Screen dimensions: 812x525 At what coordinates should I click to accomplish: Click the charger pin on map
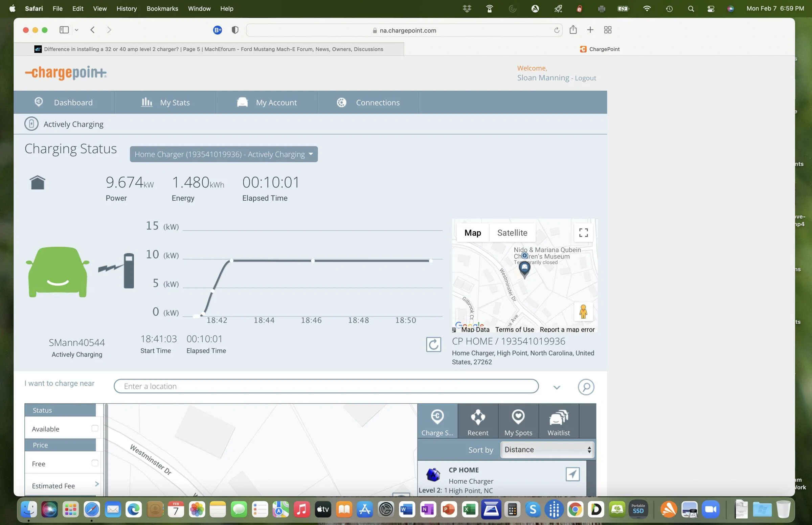524,269
